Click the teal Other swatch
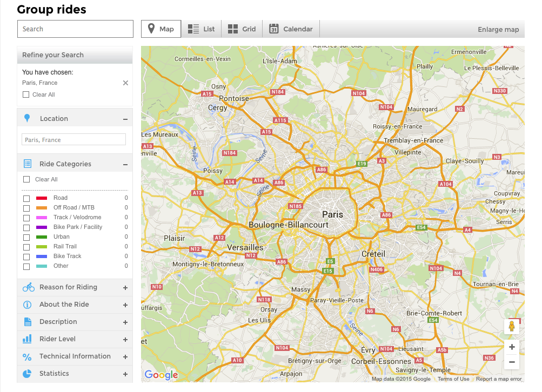This screenshot has width=542, height=392. coord(42,266)
